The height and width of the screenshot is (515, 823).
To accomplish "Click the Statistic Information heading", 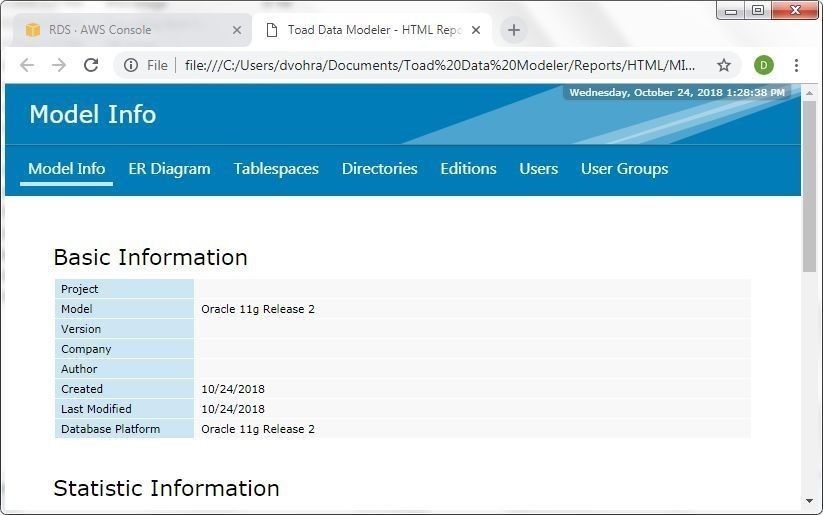I will (166, 488).
